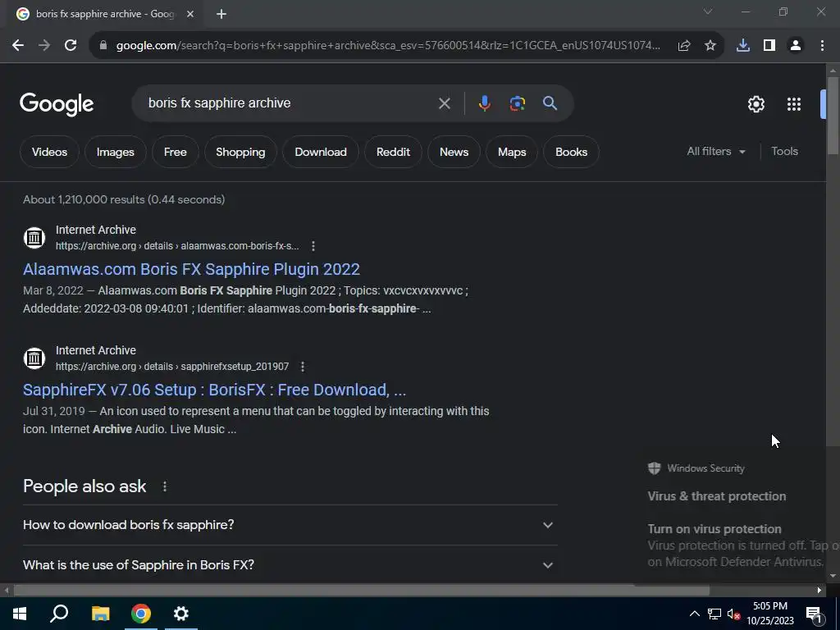840x630 pixels.
Task: Open the Google apps grid
Action: pyautogui.click(x=794, y=104)
